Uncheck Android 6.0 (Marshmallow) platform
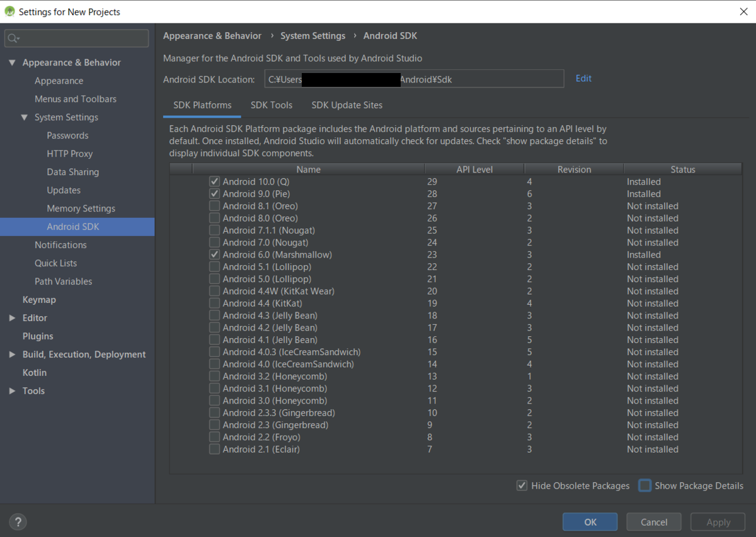Viewport: 756px width, 537px height. [x=215, y=255]
